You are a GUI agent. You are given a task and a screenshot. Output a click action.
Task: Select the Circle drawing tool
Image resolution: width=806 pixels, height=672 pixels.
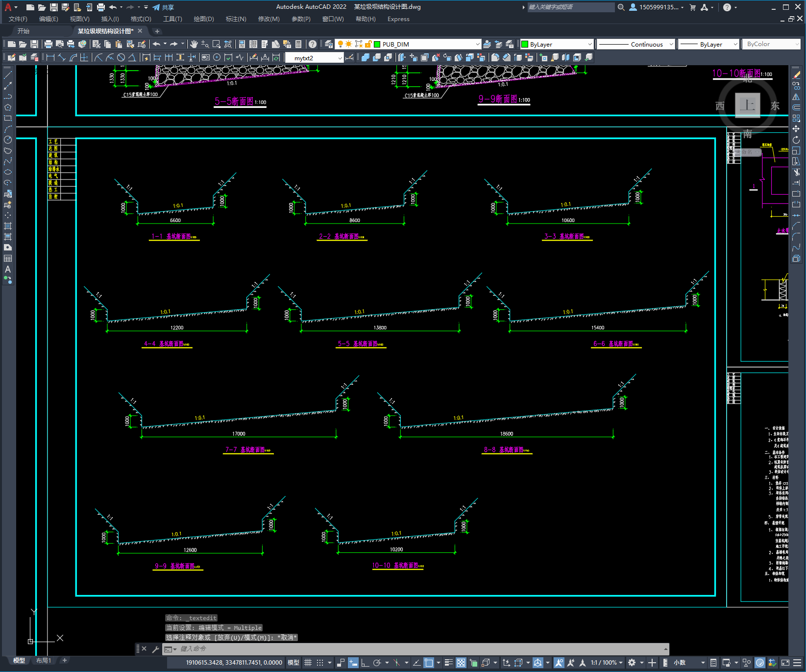click(x=8, y=140)
